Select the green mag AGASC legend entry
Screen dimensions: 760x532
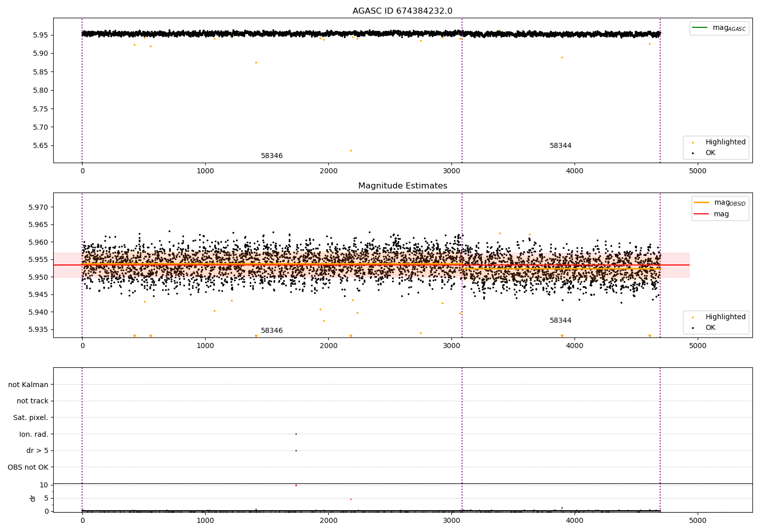coord(719,28)
